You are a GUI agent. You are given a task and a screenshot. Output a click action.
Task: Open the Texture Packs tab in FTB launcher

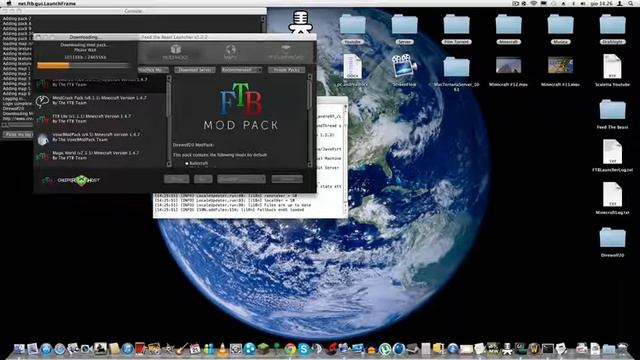point(286,52)
